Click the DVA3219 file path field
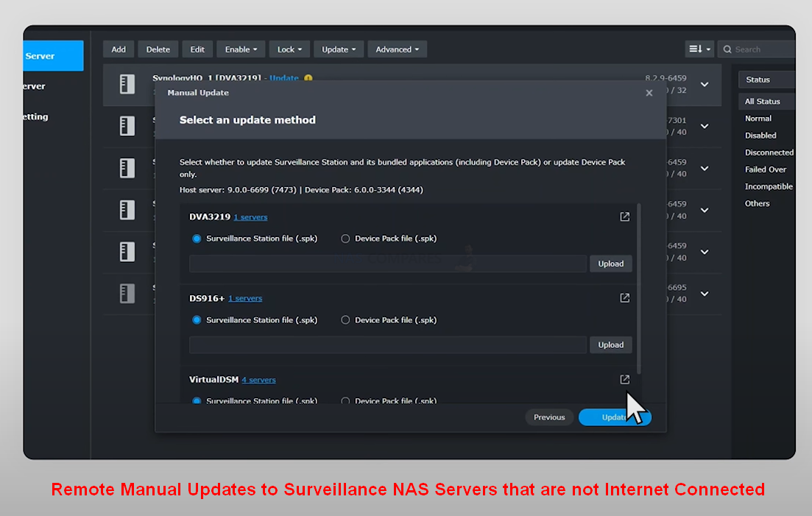The image size is (812, 516). tap(388, 264)
